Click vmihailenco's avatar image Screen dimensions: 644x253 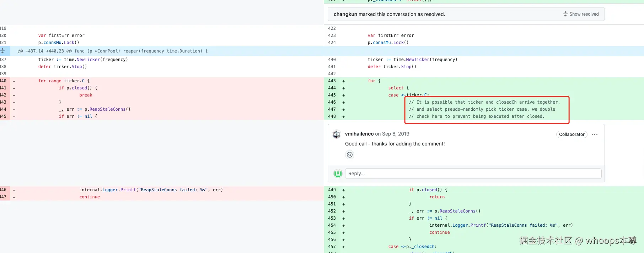coord(337,134)
